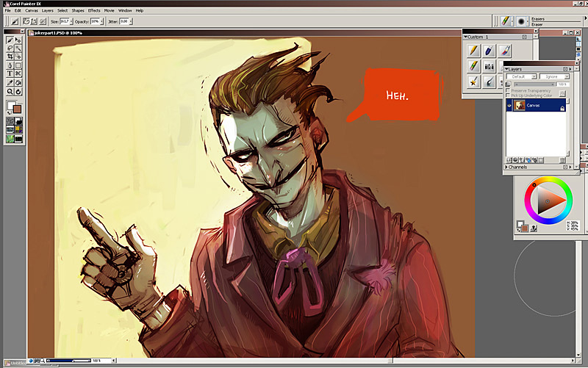Toggle Canvas layer visibility eye
This screenshot has width=588, height=368.
(509, 106)
